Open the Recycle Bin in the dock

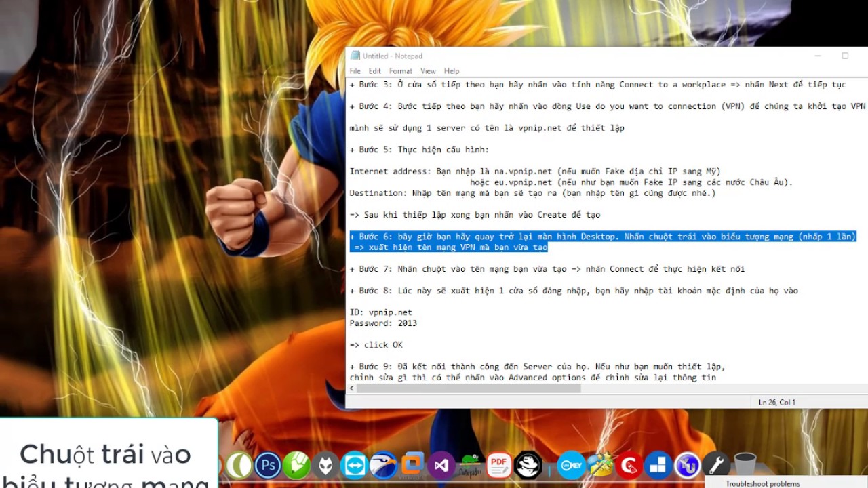click(x=745, y=466)
